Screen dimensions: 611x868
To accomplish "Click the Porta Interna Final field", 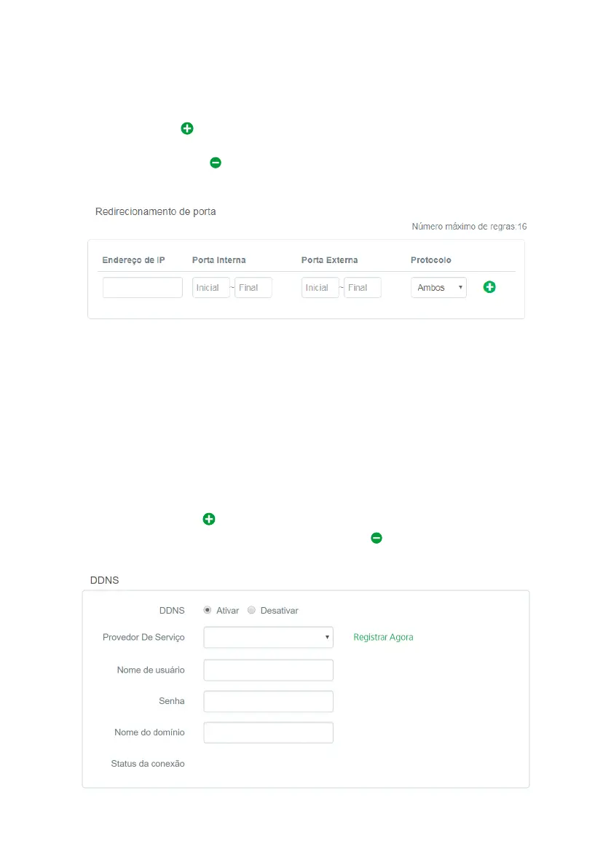I will point(253,287).
